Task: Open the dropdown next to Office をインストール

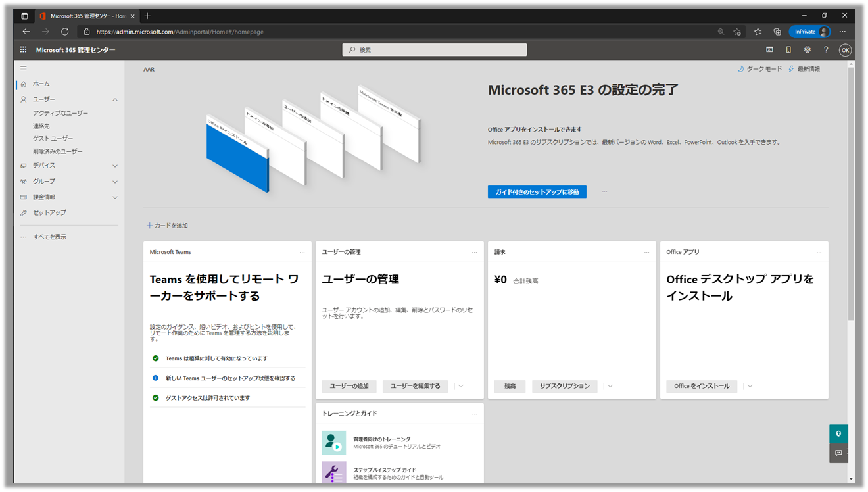Action: click(x=750, y=386)
